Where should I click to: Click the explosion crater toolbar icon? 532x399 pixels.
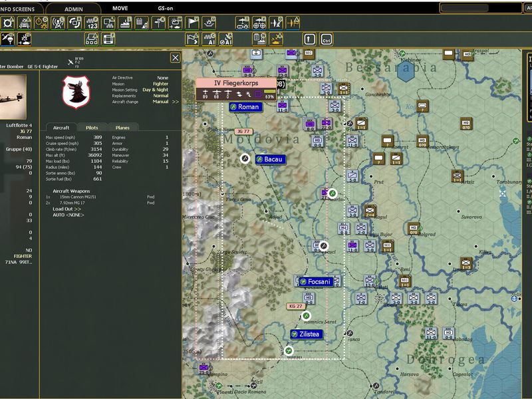coord(209,23)
